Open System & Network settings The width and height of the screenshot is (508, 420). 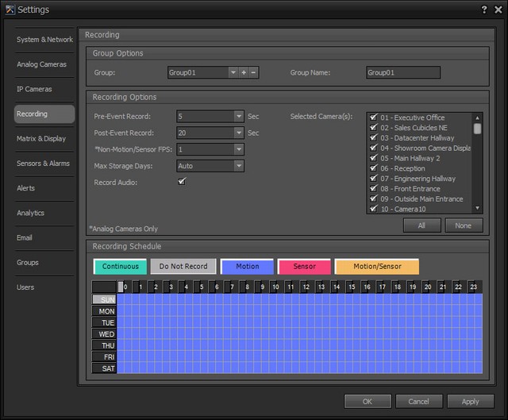pyautogui.click(x=44, y=40)
